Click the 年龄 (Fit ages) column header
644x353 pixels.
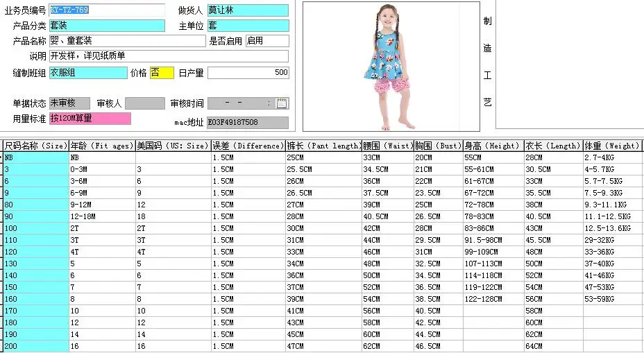tap(102, 146)
